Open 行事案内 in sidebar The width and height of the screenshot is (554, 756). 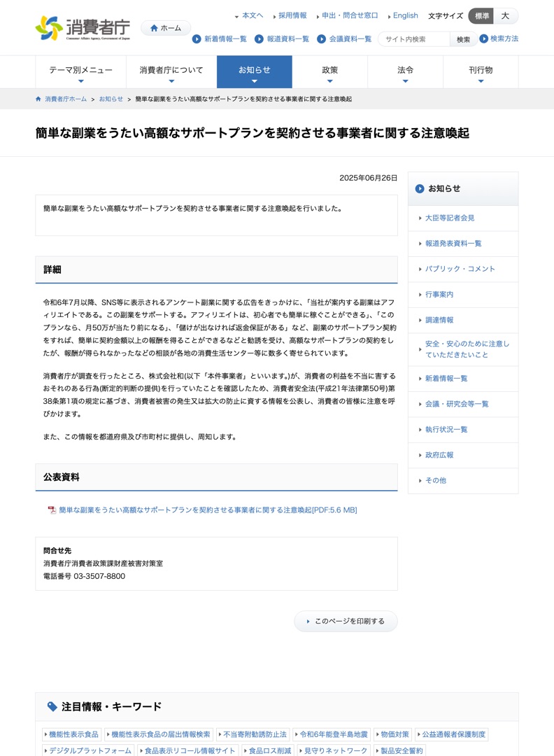point(439,295)
